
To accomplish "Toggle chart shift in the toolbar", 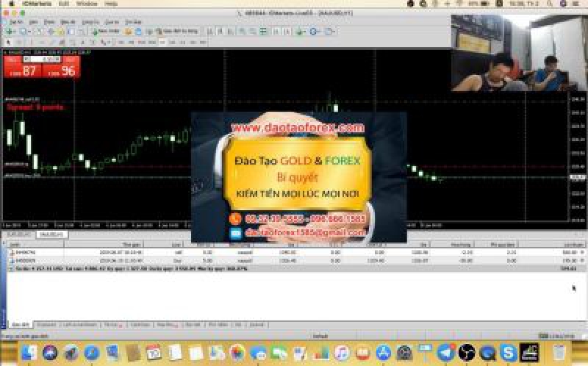I will click(287, 31).
